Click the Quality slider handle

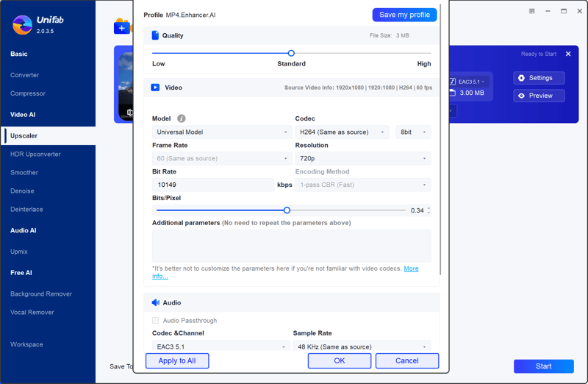point(291,53)
